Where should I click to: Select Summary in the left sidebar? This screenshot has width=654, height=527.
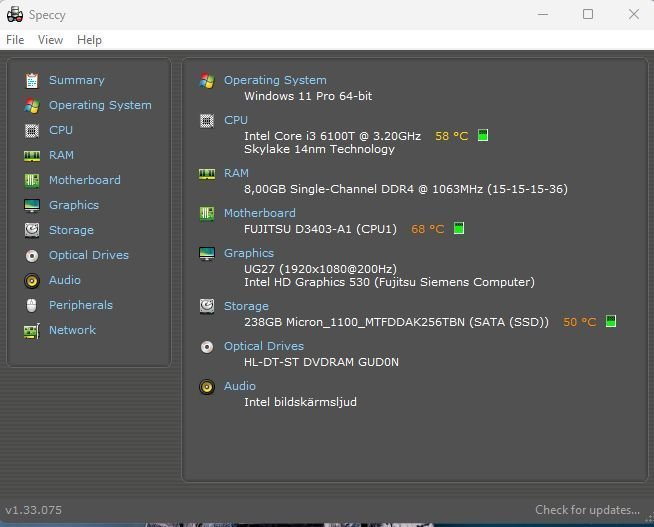pos(76,80)
